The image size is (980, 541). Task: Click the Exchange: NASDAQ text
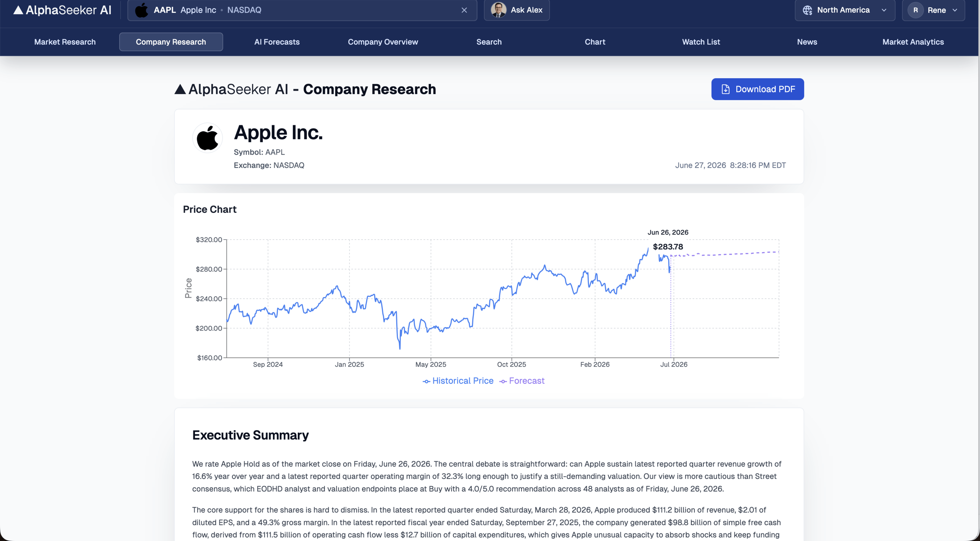(x=269, y=165)
